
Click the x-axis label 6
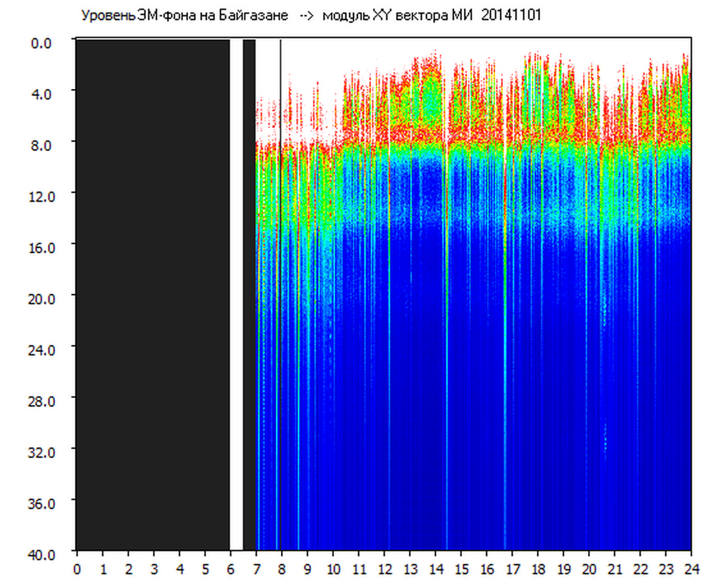click(x=231, y=569)
